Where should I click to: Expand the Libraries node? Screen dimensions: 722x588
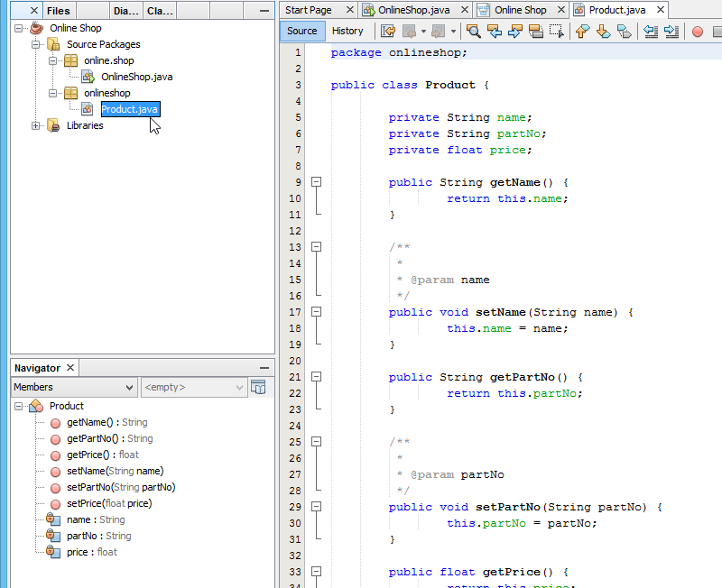[35, 125]
